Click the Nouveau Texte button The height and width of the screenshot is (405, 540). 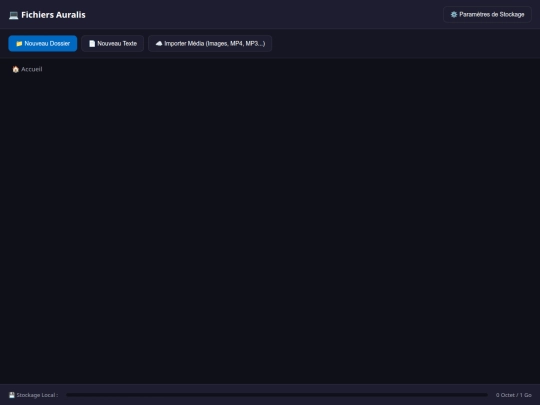[113, 43]
